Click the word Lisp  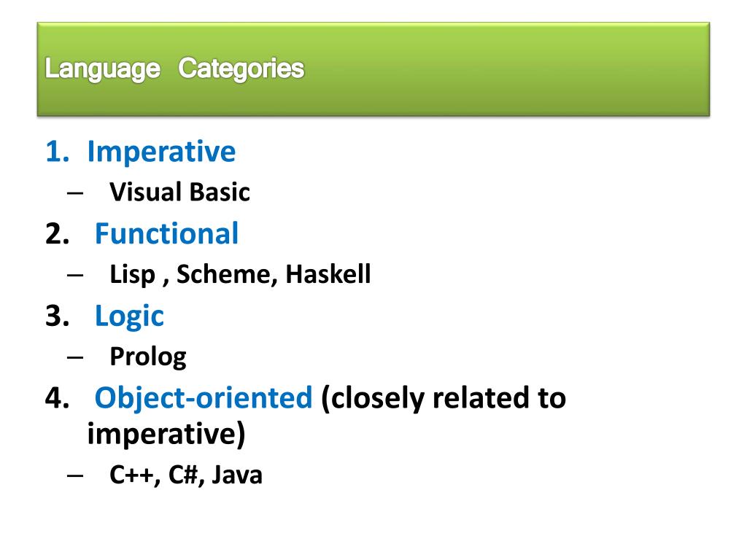(x=133, y=275)
